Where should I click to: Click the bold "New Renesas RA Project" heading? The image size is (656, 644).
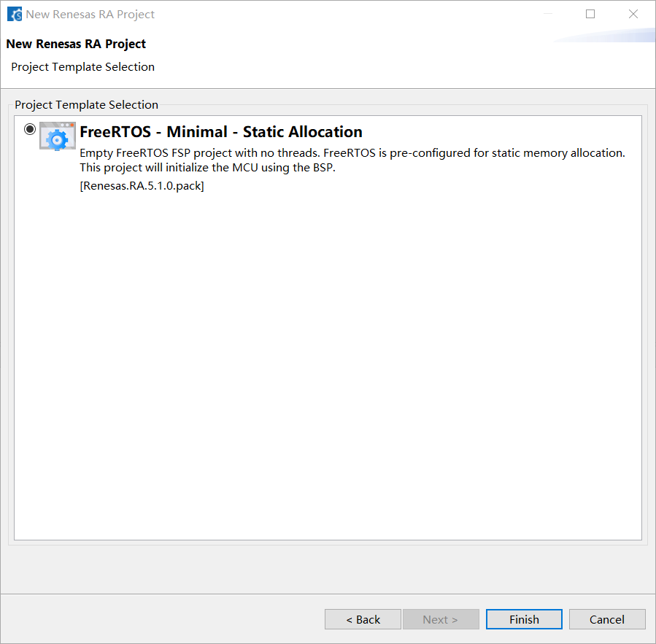click(76, 44)
